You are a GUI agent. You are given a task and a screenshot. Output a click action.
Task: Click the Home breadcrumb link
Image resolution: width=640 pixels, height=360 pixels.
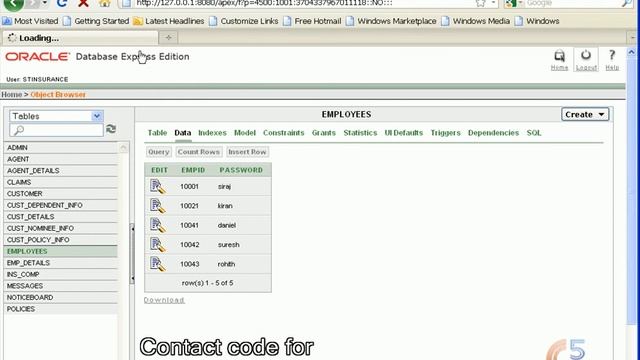[x=11, y=94]
